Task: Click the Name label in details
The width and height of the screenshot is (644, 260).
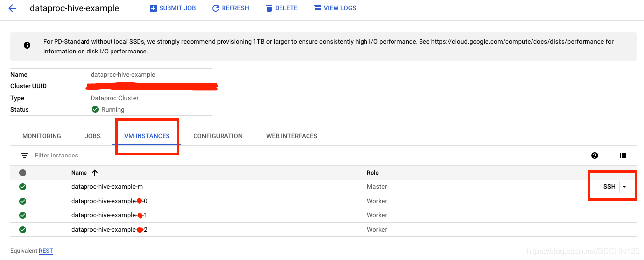Action: pyautogui.click(x=19, y=75)
